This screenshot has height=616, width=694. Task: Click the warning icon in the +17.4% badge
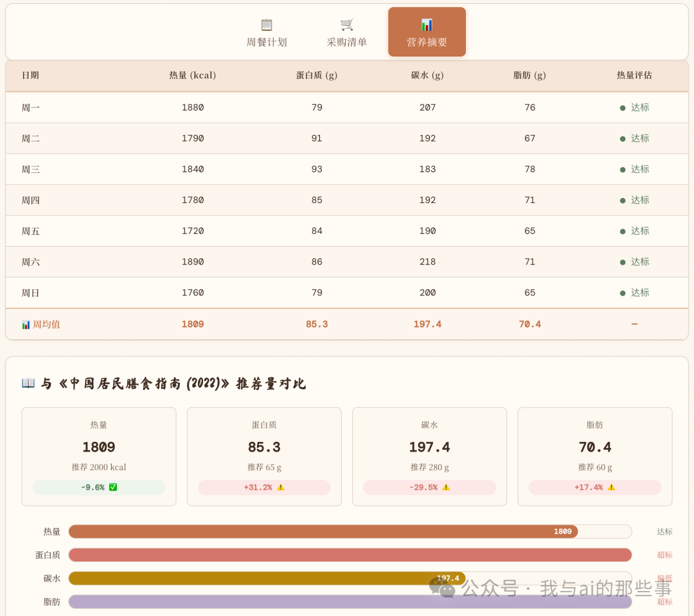[611, 488]
